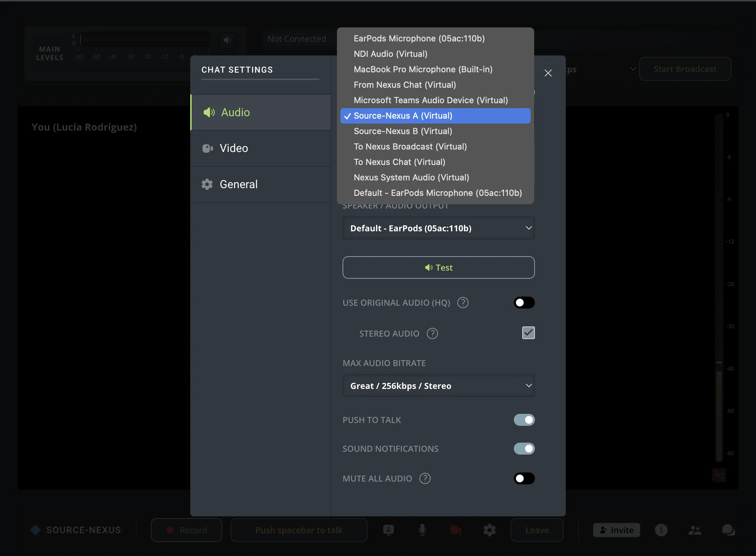Viewport: 756px width, 556px height.
Task: Open the speaker output dropdown
Action: 438,228
